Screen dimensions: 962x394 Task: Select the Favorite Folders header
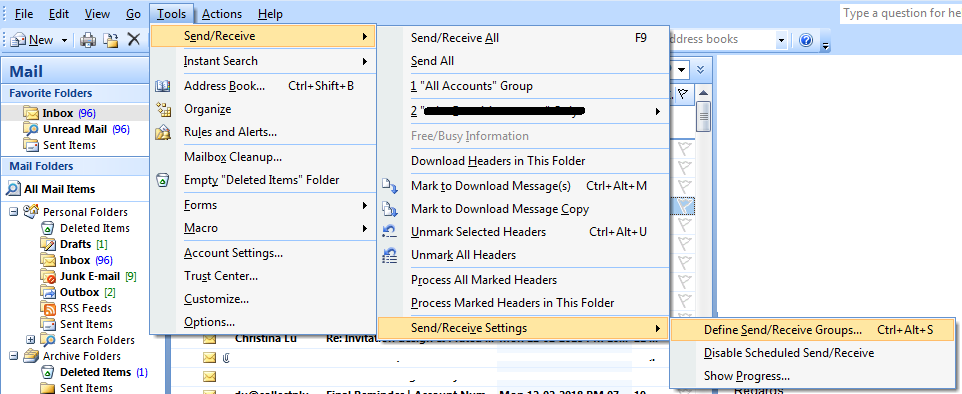pos(75,93)
